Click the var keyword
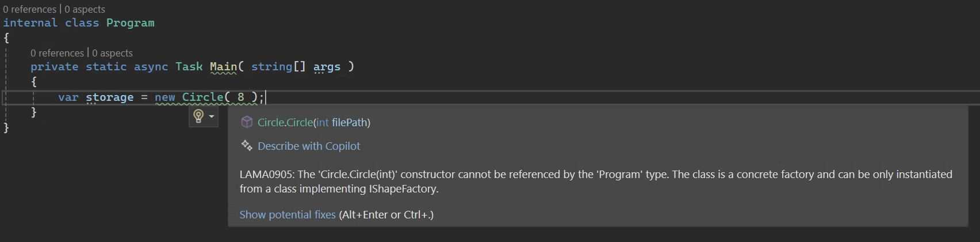Screen dimensions: 980x242 pos(68,97)
